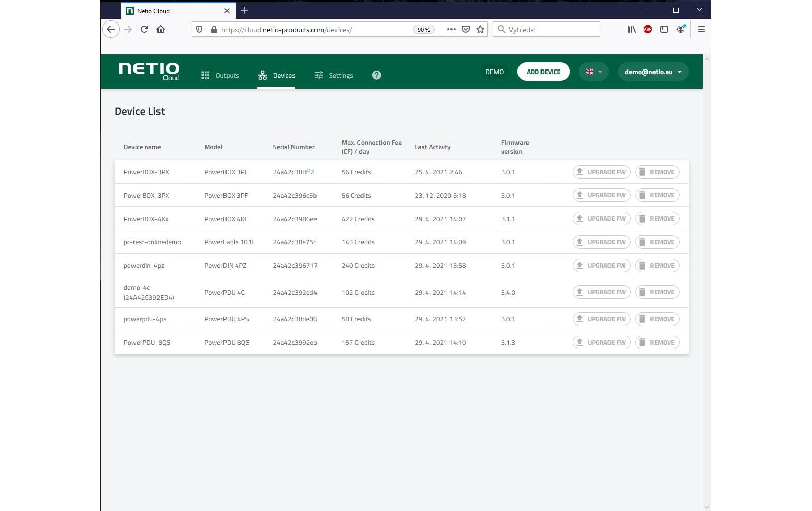Expand the language flag dropdown
This screenshot has height=511, width=812.
click(x=594, y=72)
